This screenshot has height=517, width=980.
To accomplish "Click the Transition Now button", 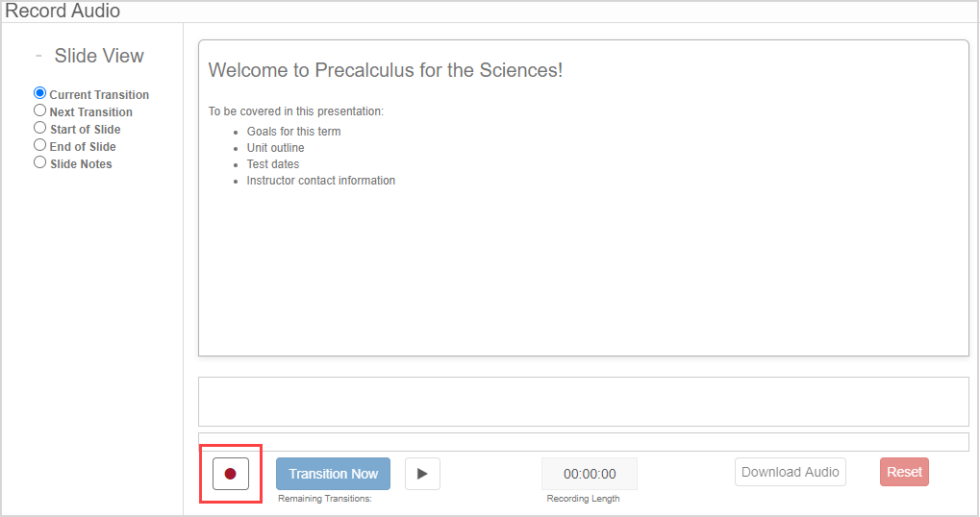I will (333, 474).
